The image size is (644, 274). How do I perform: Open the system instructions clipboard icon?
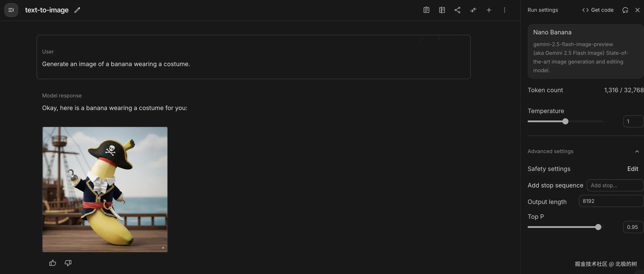pos(426,10)
